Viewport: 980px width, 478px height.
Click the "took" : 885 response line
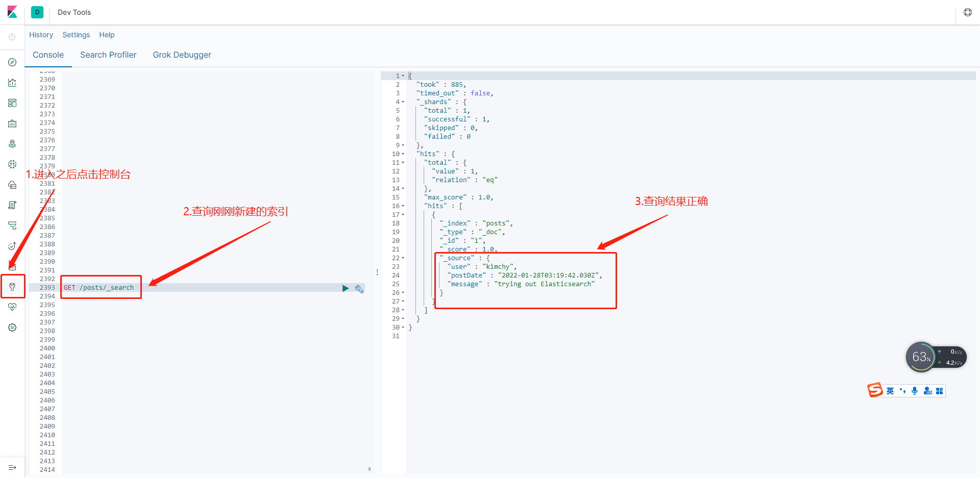[441, 84]
